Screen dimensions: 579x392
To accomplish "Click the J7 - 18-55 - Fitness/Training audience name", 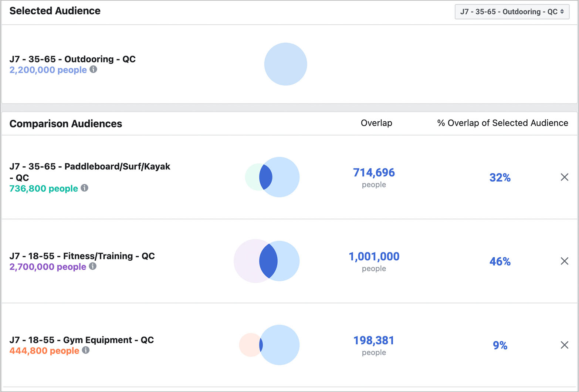I will tap(82, 256).
